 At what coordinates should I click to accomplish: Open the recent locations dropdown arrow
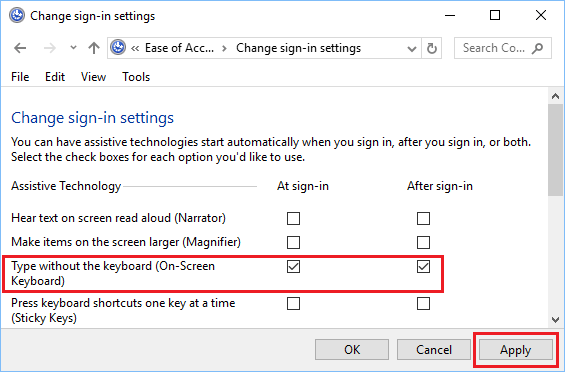(x=73, y=48)
